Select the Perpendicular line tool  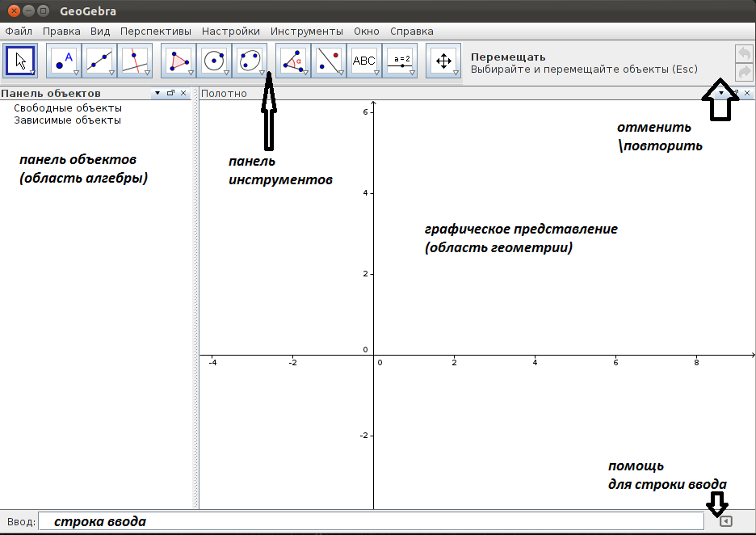point(135,61)
